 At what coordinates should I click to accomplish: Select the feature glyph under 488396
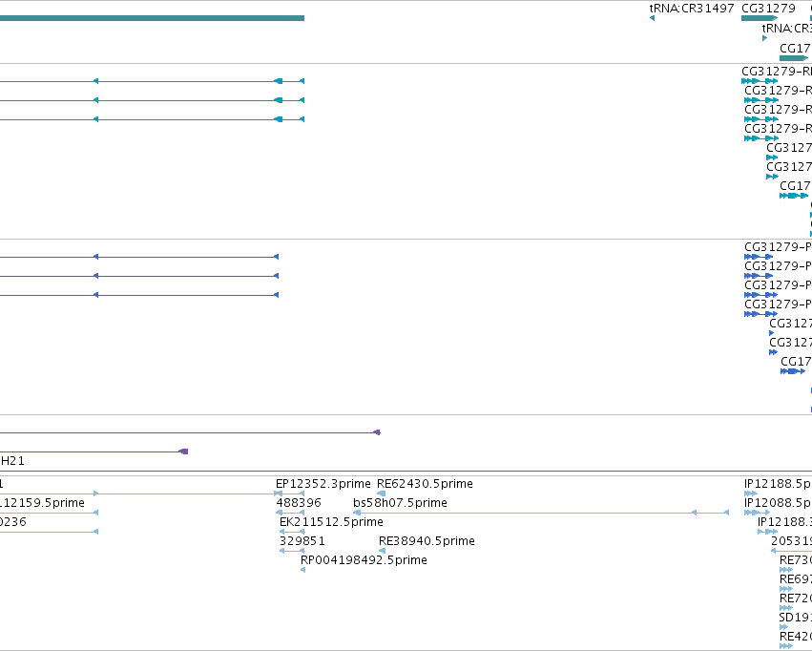290,513
